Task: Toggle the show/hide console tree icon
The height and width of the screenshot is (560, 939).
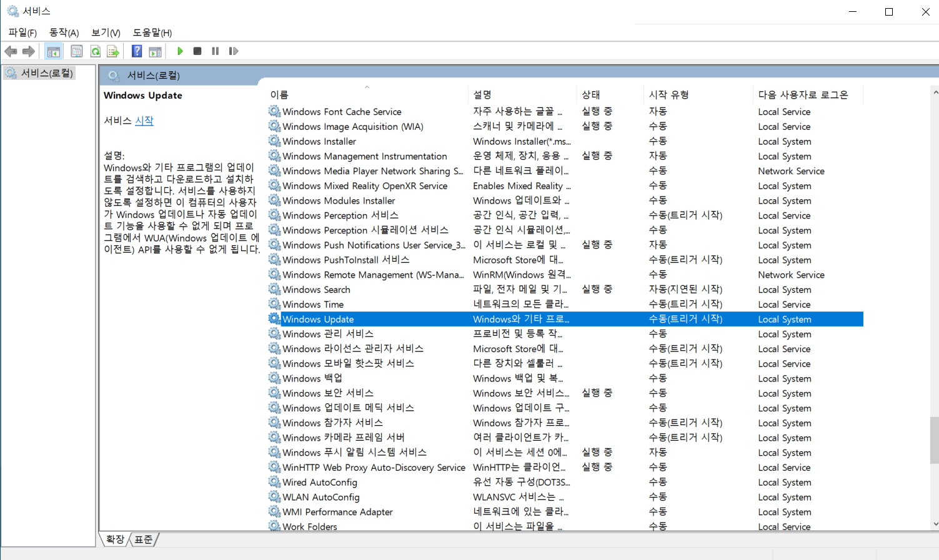Action: click(x=54, y=51)
